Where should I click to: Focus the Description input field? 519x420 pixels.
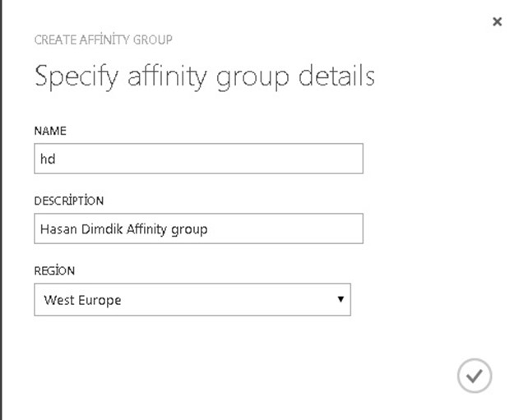pos(198,229)
